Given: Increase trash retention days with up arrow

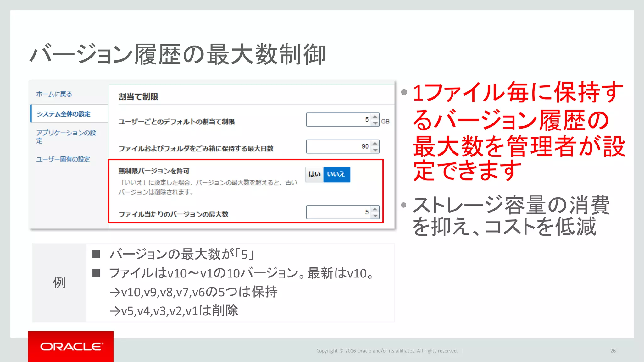Looking at the screenshot, I should pyautogui.click(x=375, y=143).
